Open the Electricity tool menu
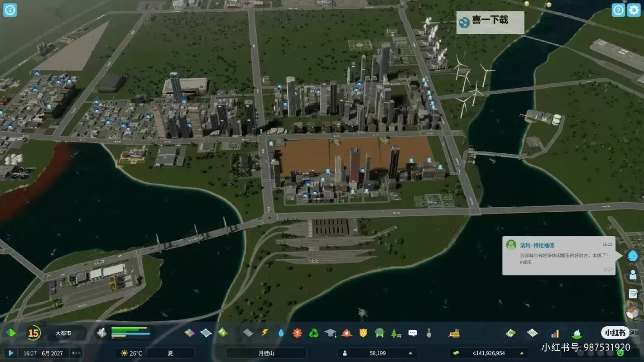This screenshot has height=362, width=644. pyautogui.click(x=265, y=333)
